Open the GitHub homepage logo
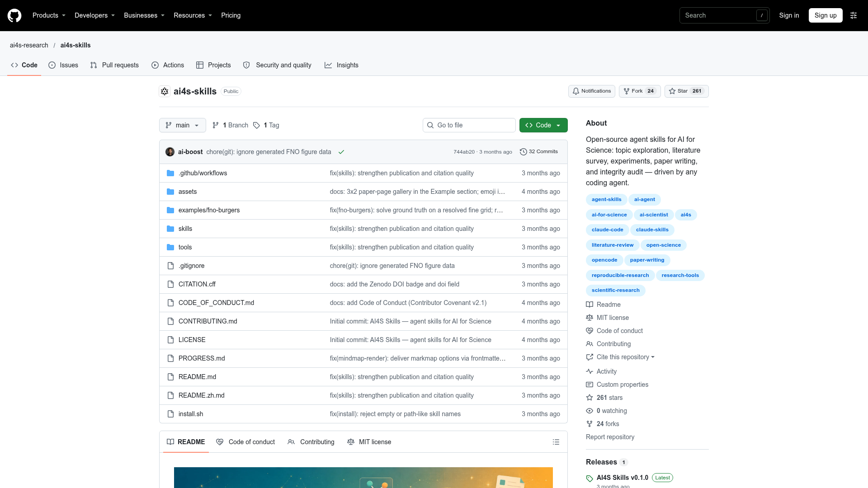Screen dimensions: 868x488 coord(14,15)
